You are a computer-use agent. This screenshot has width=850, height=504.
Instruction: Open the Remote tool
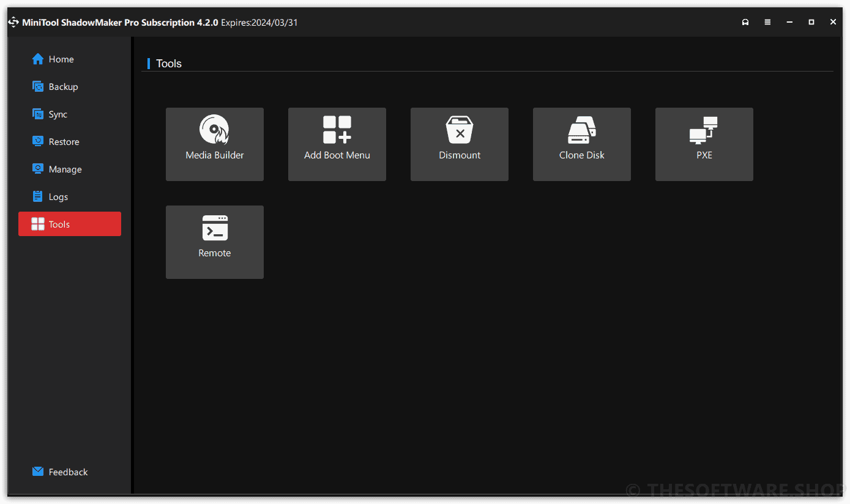pos(215,242)
